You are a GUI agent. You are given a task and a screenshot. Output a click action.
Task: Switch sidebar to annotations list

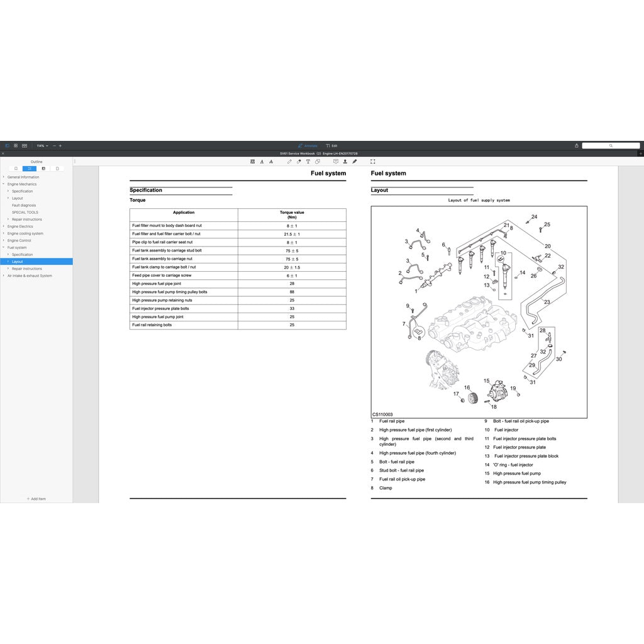[43, 168]
